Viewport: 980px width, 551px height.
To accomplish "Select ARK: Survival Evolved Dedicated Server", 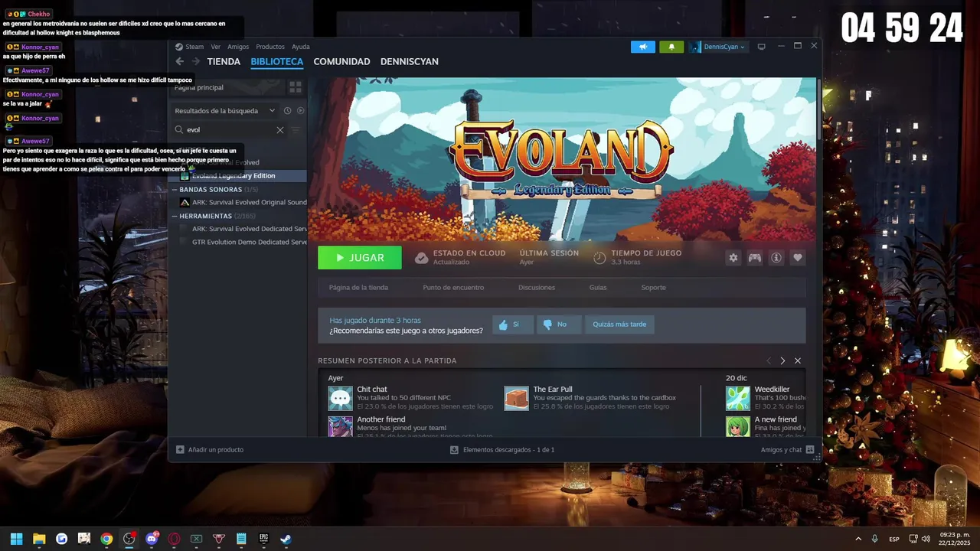I will [242, 229].
